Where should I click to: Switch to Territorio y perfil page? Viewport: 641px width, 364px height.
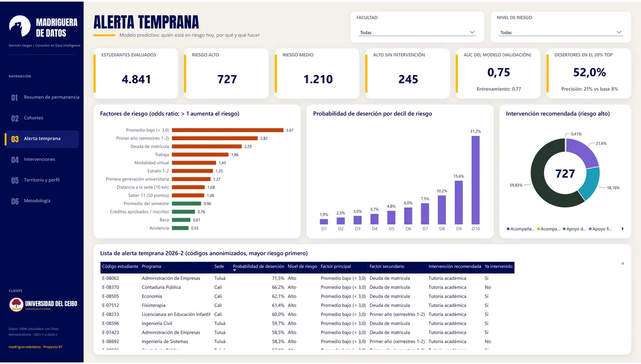click(x=42, y=180)
